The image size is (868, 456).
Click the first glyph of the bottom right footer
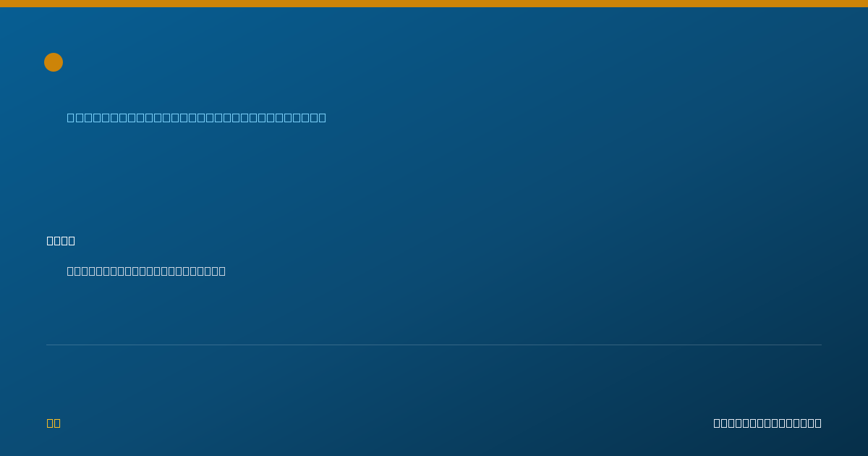(x=717, y=423)
